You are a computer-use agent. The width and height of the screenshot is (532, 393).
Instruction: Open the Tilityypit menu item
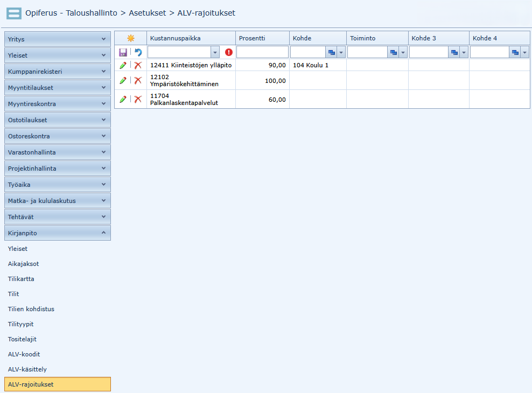tap(20, 324)
